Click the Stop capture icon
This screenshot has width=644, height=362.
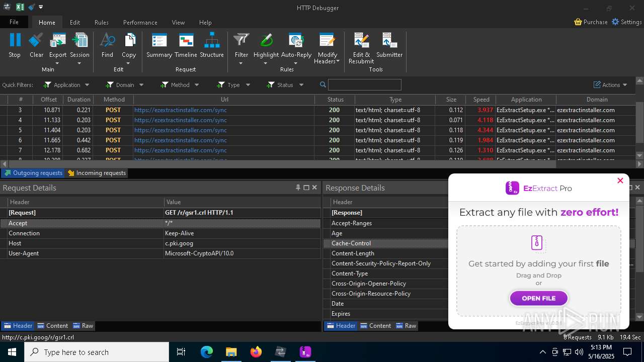pyautogui.click(x=15, y=40)
